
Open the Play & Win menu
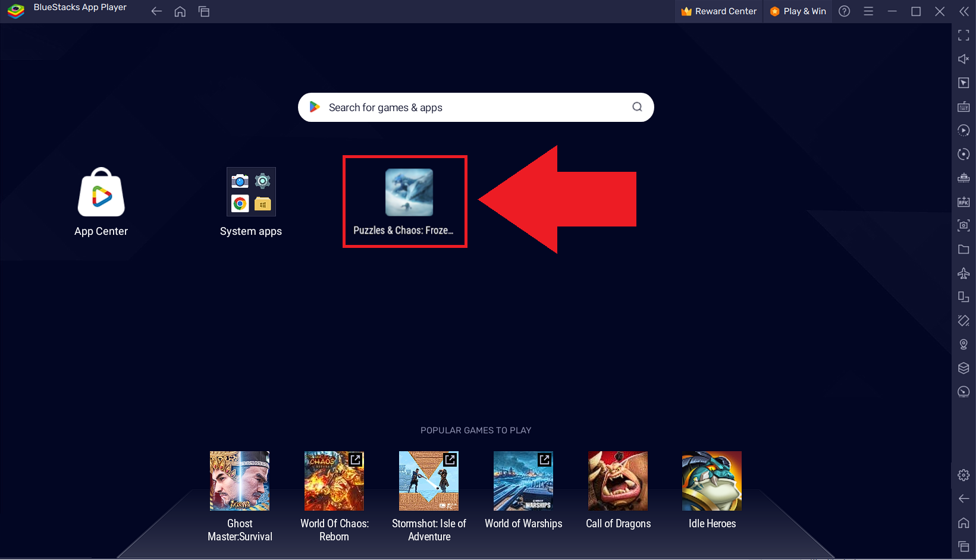(x=798, y=11)
